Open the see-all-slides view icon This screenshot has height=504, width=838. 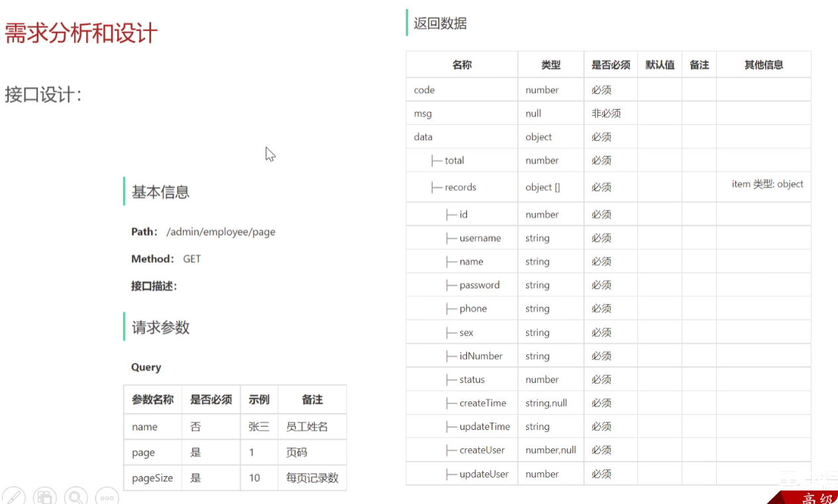click(x=45, y=496)
